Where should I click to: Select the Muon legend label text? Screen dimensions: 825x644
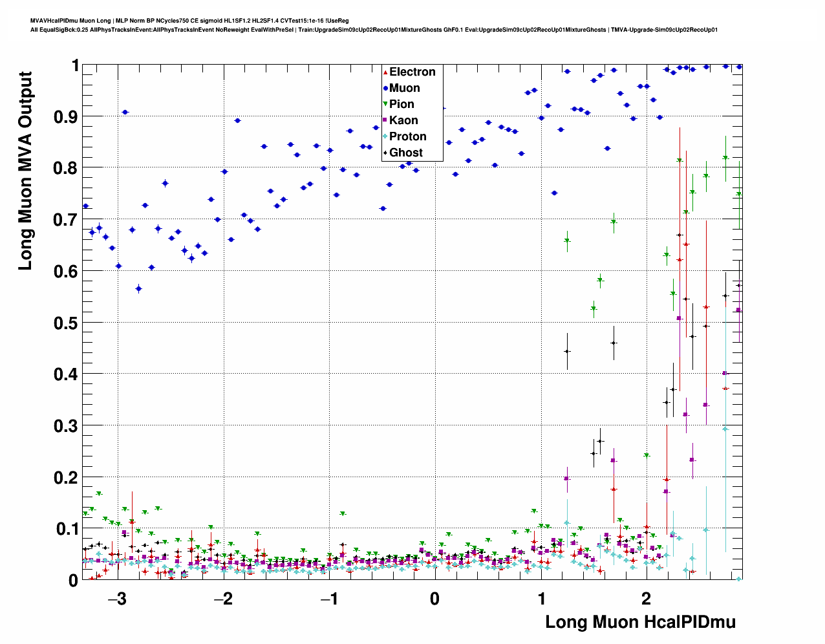click(x=405, y=88)
